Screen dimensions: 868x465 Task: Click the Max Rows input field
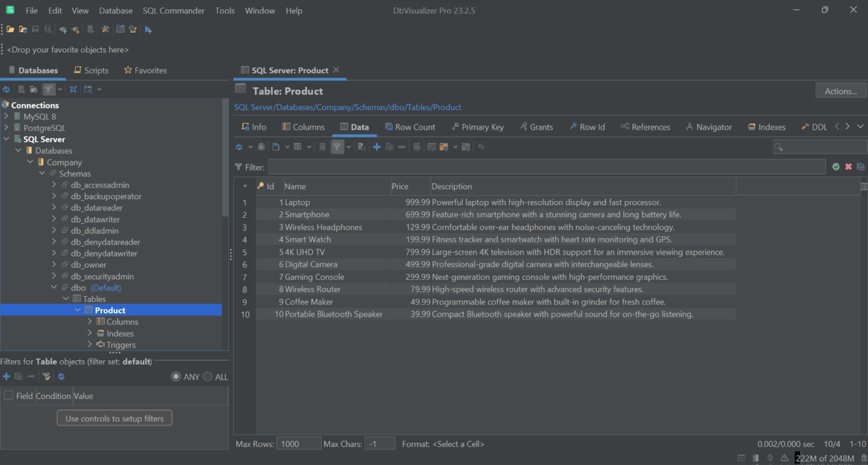coord(298,443)
